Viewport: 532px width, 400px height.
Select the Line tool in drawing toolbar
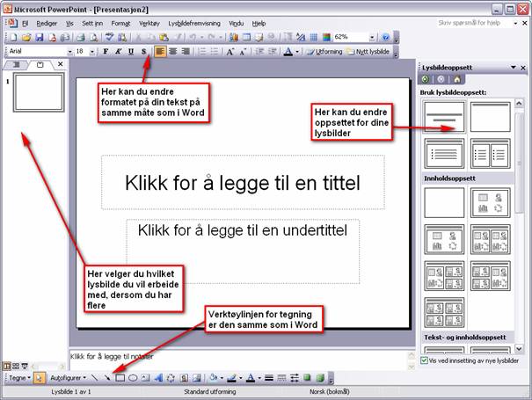tap(95, 378)
